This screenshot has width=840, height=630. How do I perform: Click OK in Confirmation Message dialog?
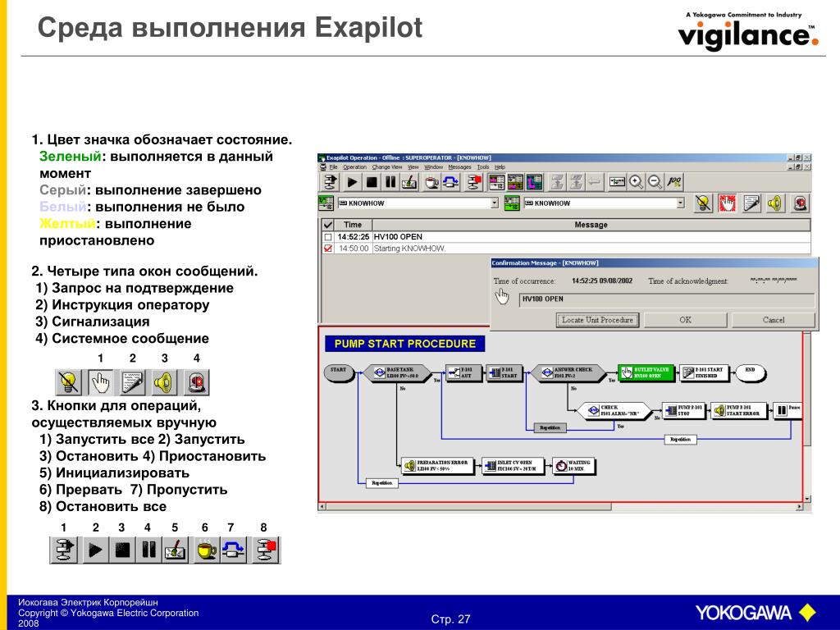(685, 320)
